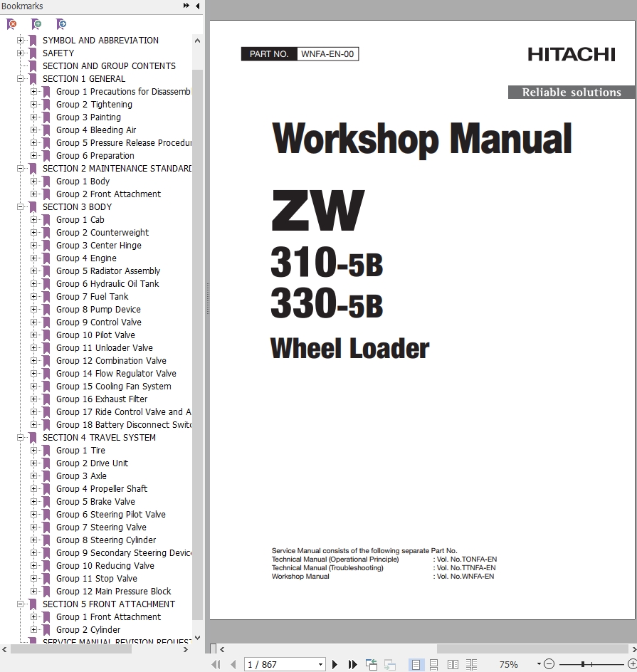Collapse SECTION 1 GENERAL
Screen dimensions: 637x672
[x=20, y=79]
